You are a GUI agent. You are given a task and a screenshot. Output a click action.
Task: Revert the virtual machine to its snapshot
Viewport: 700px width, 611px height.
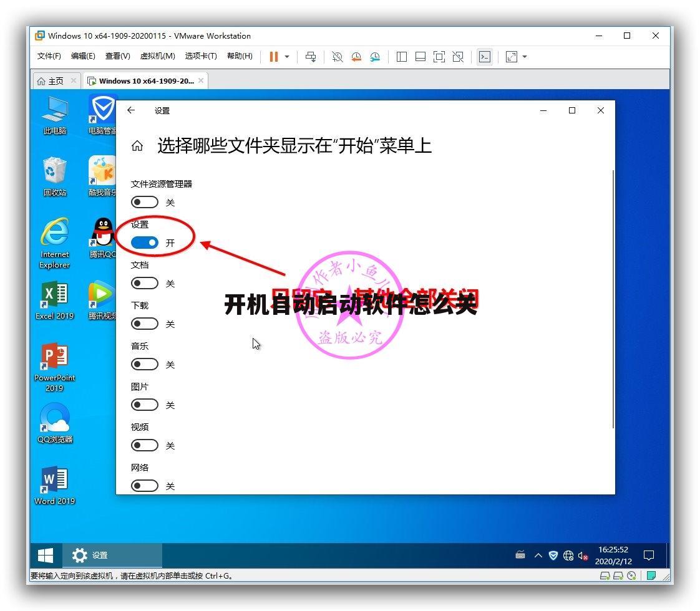[x=356, y=57]
